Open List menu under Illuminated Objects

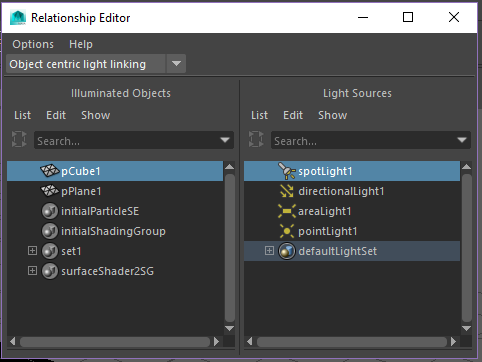22,115
